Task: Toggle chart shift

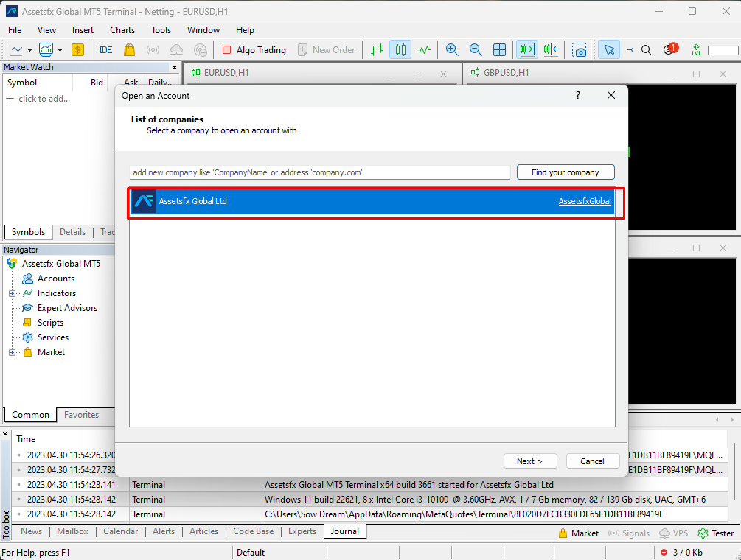Action: (551, 49)
